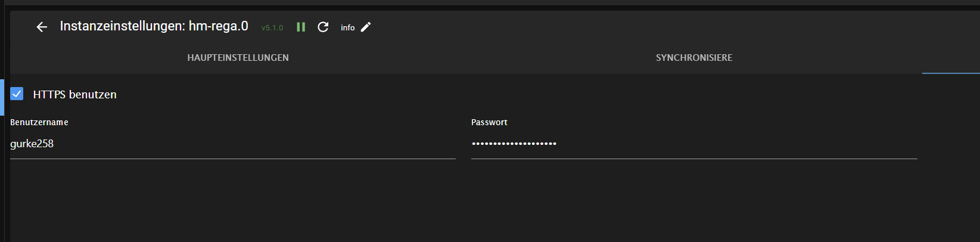This screenshot has width=980, height=242.
Task: Restart instance with the circular reload icon
Action: click(x=323, y=27)
